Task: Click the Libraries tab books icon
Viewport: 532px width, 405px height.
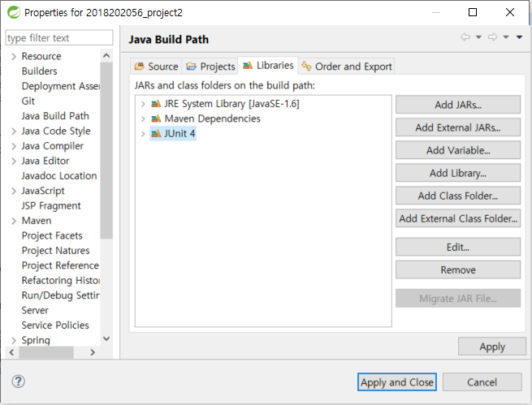Action: tap(248, 65)
